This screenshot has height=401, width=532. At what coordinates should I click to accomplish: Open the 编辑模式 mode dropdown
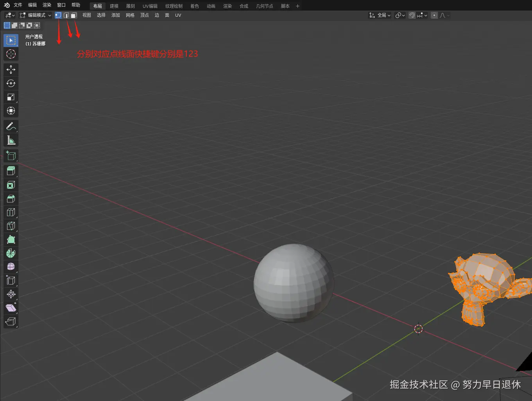[36, 15]
